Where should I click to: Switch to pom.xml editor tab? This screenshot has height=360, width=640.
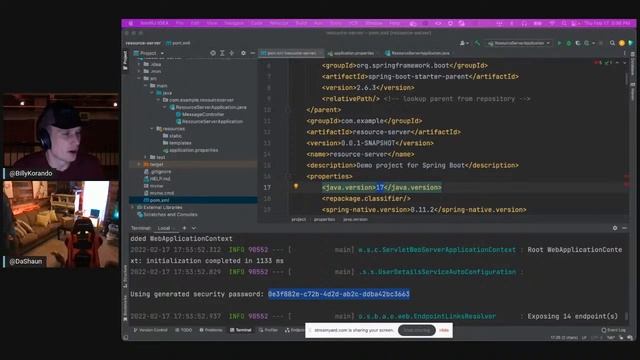290,53
